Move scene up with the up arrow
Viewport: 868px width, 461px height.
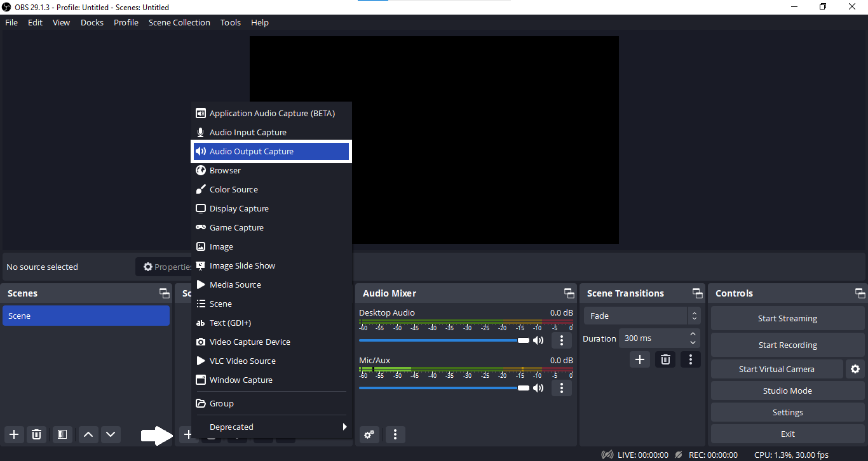(88, 434)
